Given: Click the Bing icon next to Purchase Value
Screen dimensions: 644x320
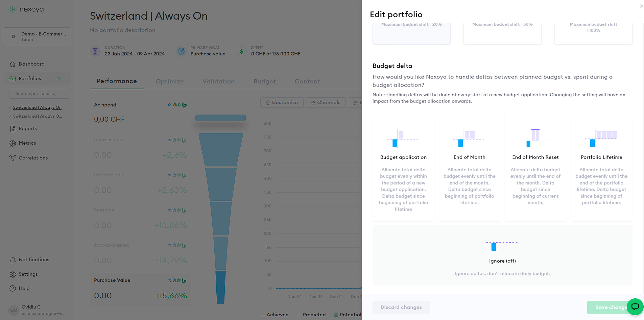Looking at the screenshot, I should (x=184, y=280).
